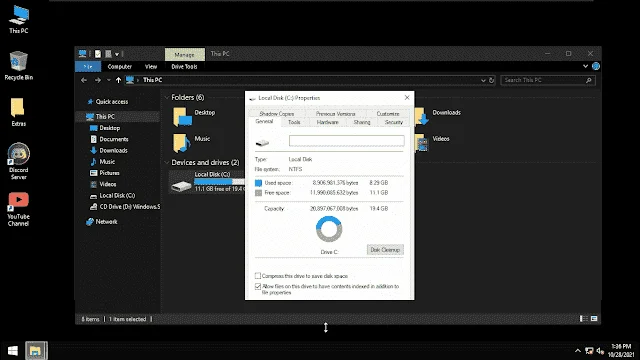Go back in File Explorer
This screenshot has height=360, width=640.
tap(84, 80)
